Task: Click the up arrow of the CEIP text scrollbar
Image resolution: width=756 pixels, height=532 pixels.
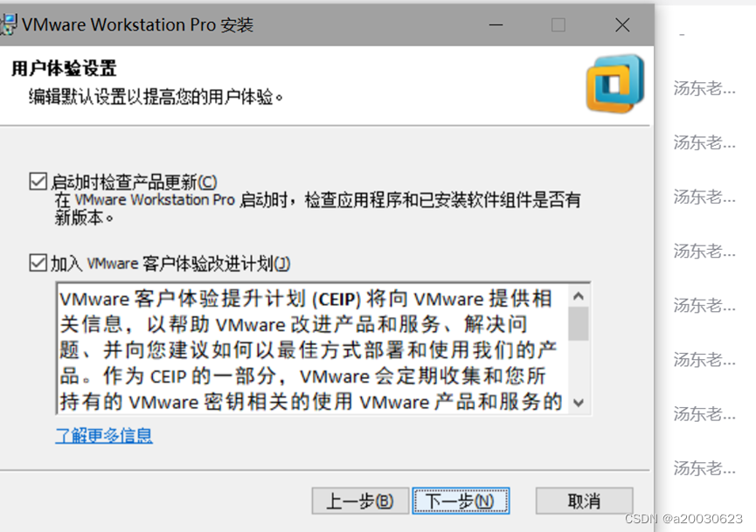Action: click(x=579, y=296)
